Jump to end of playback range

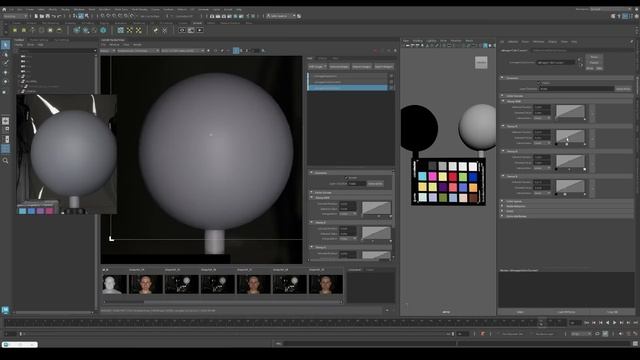click(636, 323)
